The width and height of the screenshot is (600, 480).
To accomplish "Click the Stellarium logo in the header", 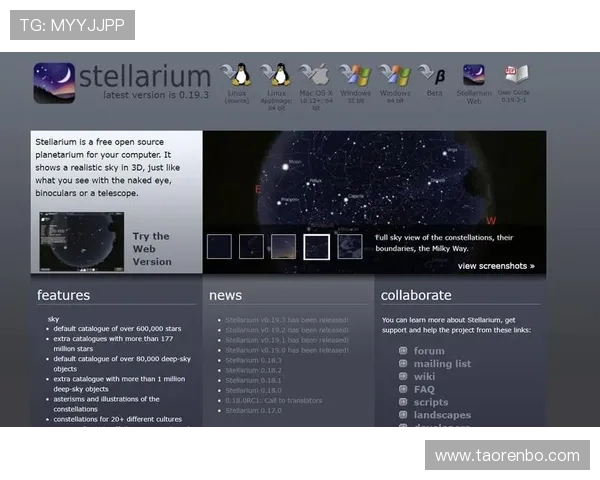I will click(x=122, y=78).
